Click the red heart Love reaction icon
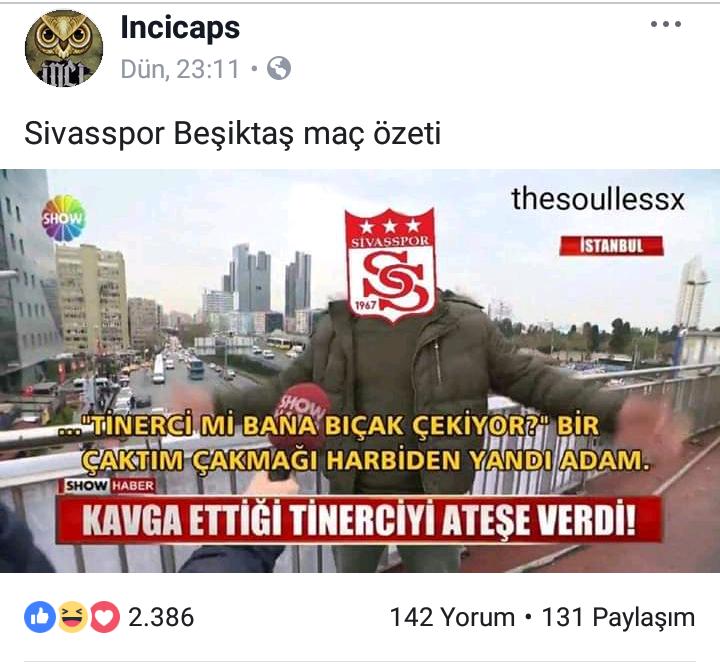Screen dimensions: 720x666 (105, 617)
